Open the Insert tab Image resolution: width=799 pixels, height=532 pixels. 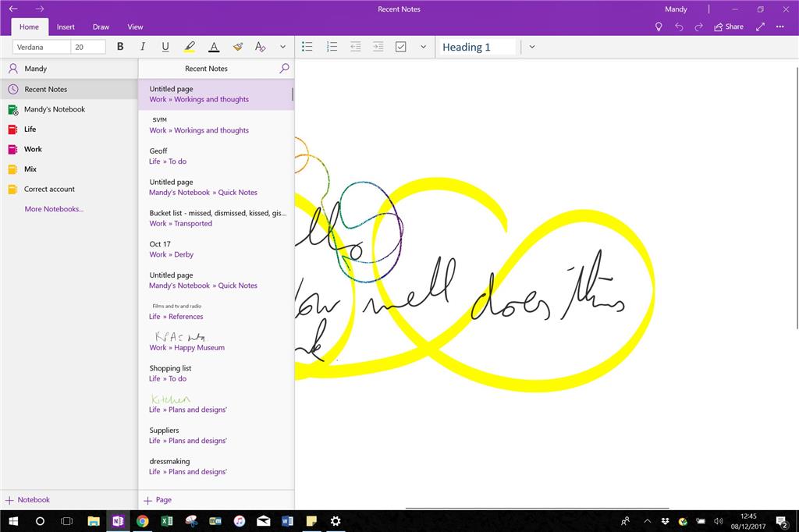(x=66, y=27)
